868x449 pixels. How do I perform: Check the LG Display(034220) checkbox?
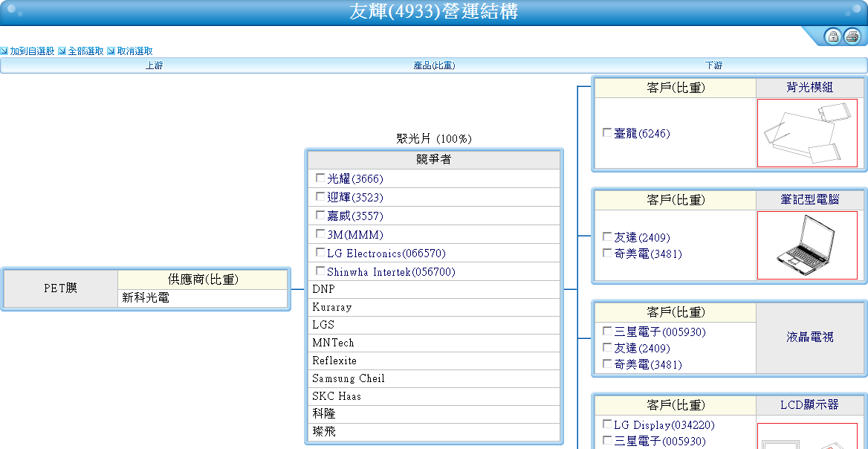607,424
